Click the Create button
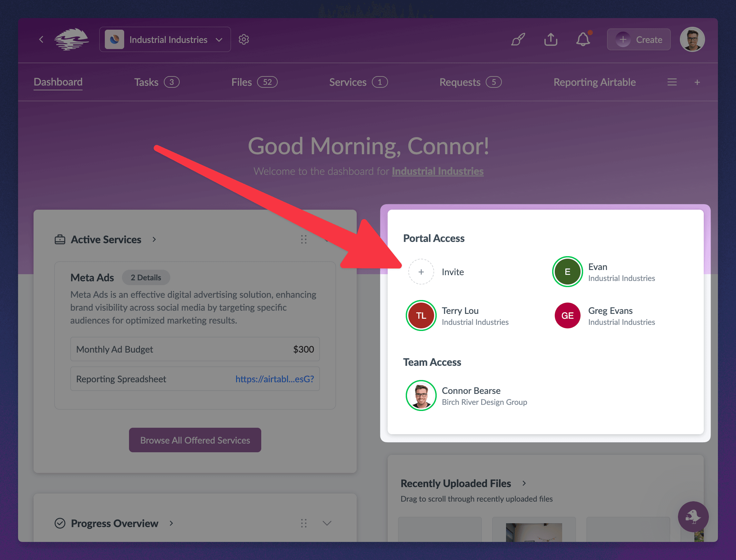This screenshot has width=736, height=560. [639, 40]
